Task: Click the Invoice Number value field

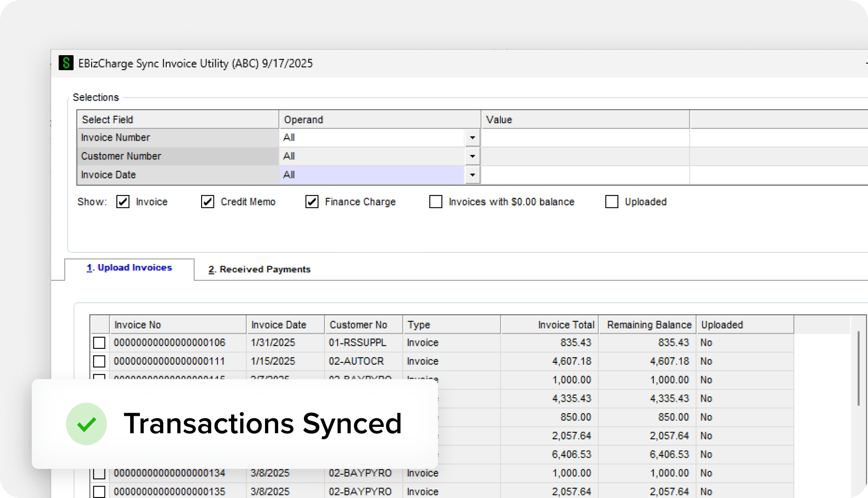Action: 585,138
